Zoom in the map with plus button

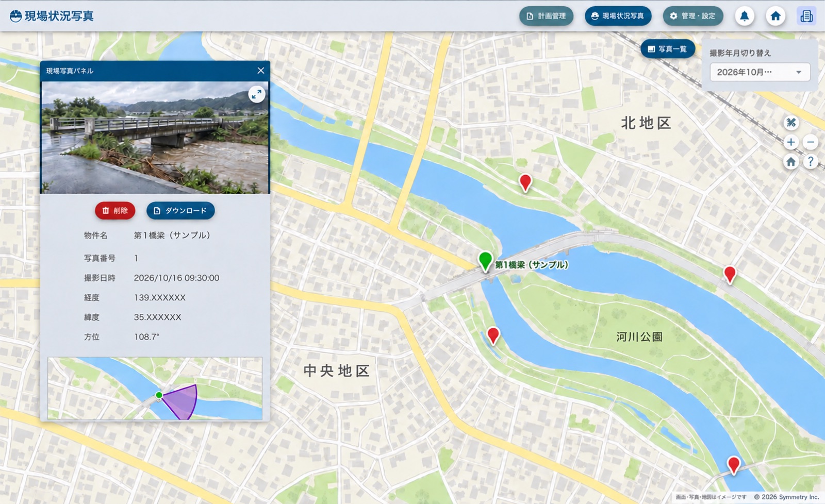point(791,142)
